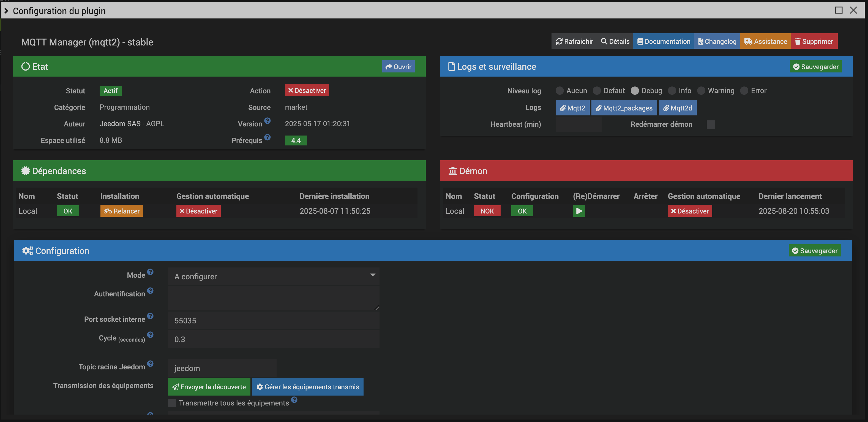Collapse the Configuration du plugin title chevron
Image resolution: width=868 pixels, height=422 pixels.
[x=6, y=11]
